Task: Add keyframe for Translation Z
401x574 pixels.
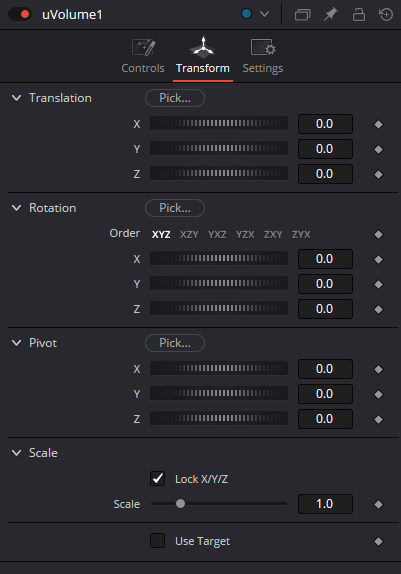Action: pos(378,174)
